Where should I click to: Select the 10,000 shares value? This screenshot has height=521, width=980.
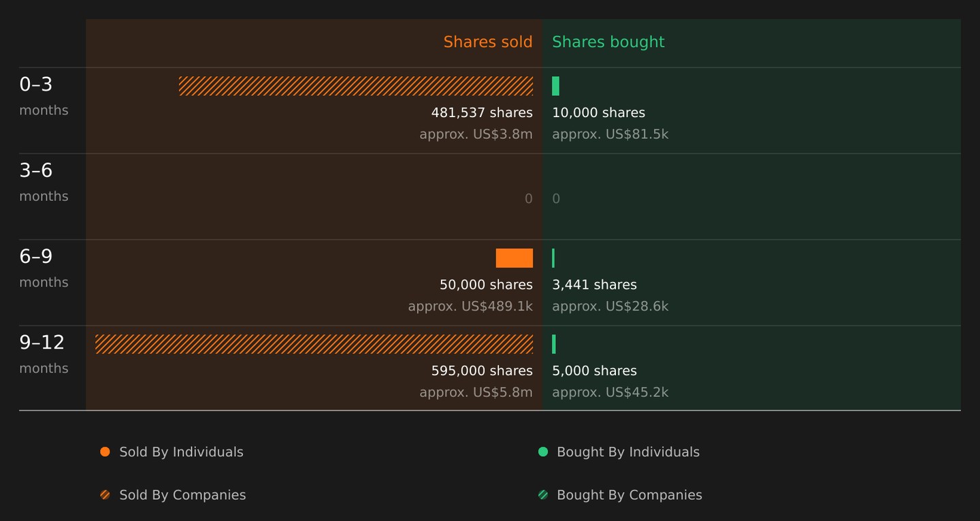click(599, 113)
